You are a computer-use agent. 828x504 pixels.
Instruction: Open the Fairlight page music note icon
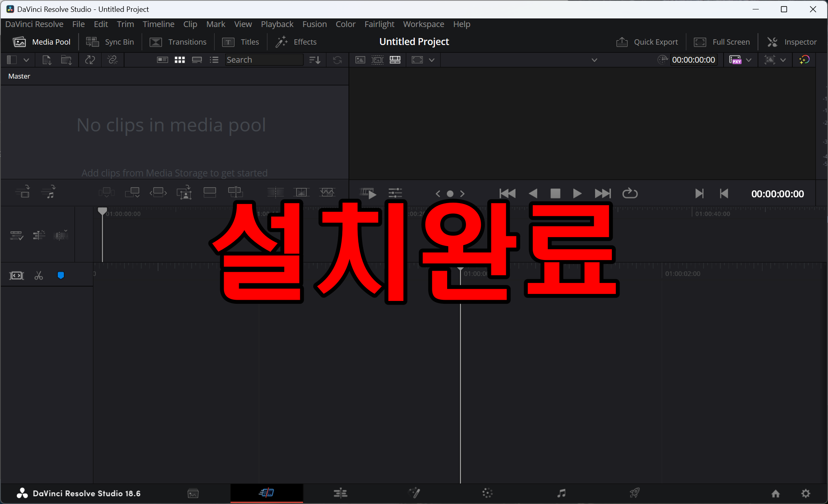[561, 493]
